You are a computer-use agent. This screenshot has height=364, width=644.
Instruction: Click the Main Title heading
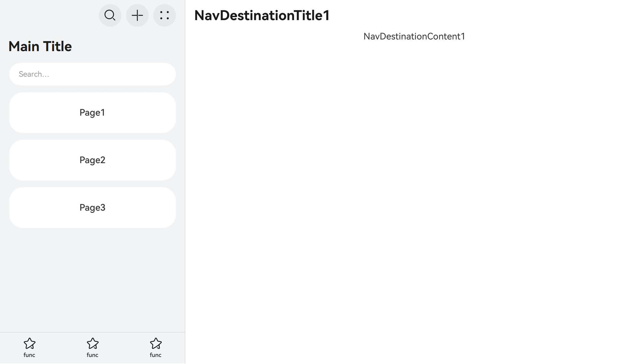pos(40,46)
